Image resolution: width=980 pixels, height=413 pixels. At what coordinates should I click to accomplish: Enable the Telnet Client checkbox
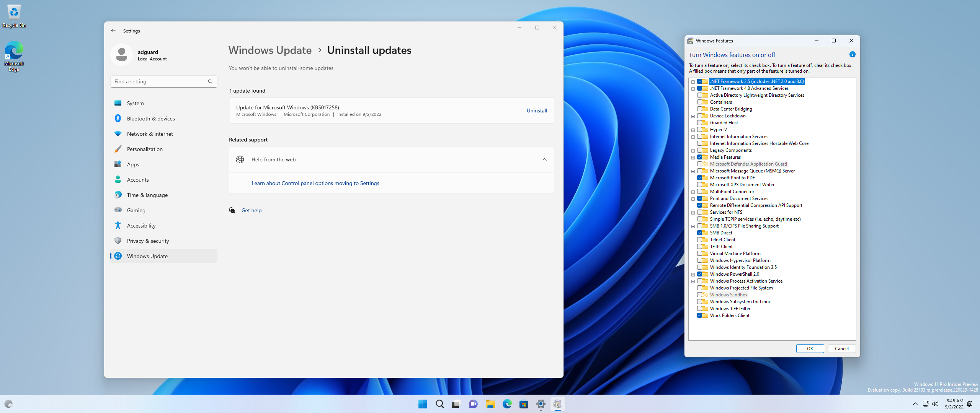(x=699, y=240)
